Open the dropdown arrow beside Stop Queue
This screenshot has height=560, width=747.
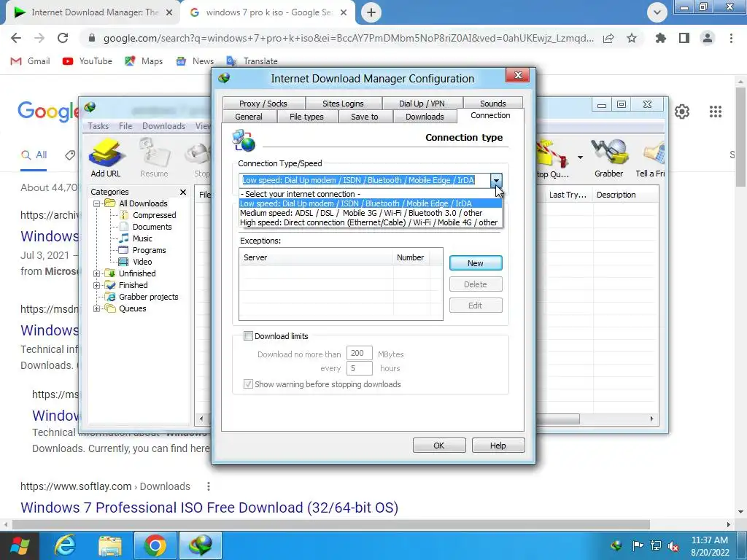[580, 157]
